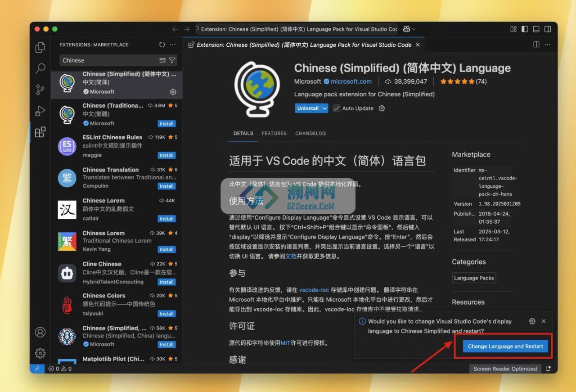Image resolution: width=576 pixels, height=392 pixels.
Task: Open the Uninstall dropdown arrow
Action: point(324,108)
